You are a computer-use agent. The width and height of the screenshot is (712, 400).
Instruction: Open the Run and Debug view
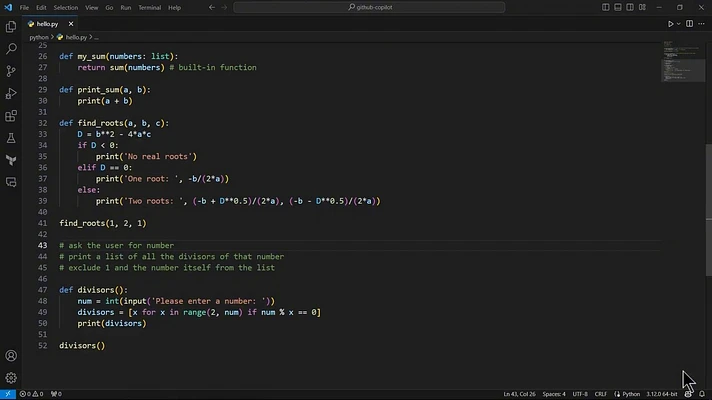point(11,93)
